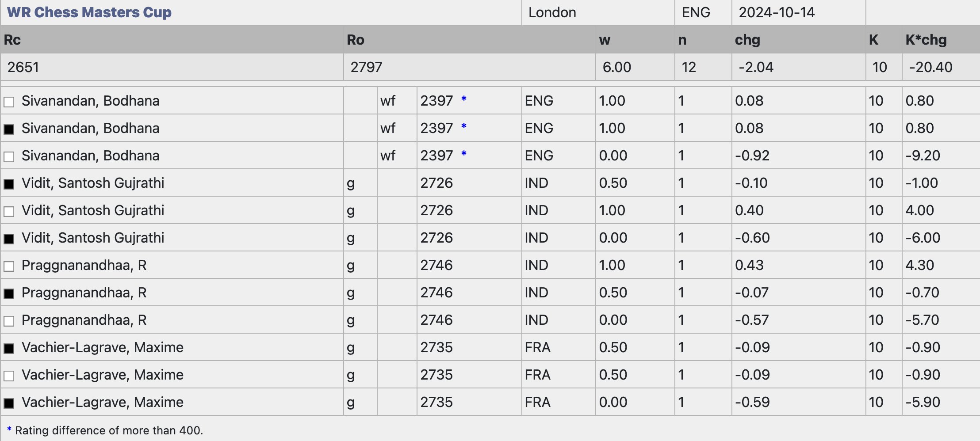Click black piece square beside Praggnanandhaa, R
Screen dimensions: 980x441
point(9,293)
